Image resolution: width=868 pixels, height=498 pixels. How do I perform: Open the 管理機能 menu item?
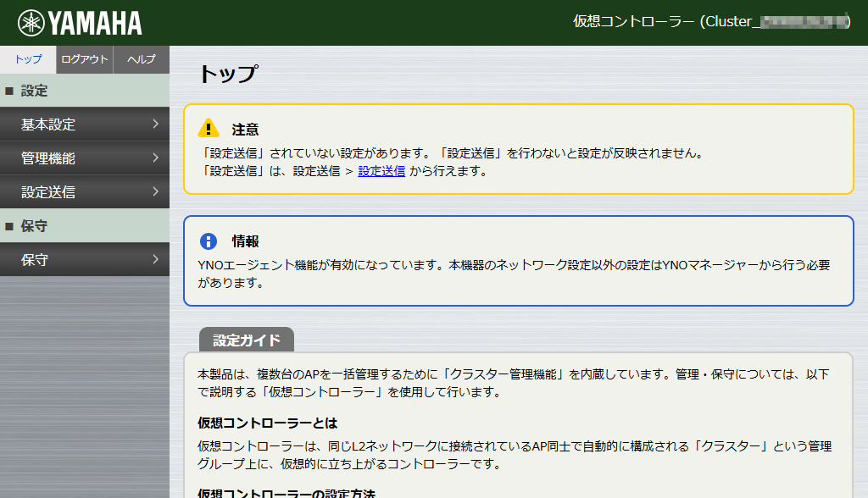[85, 158]
